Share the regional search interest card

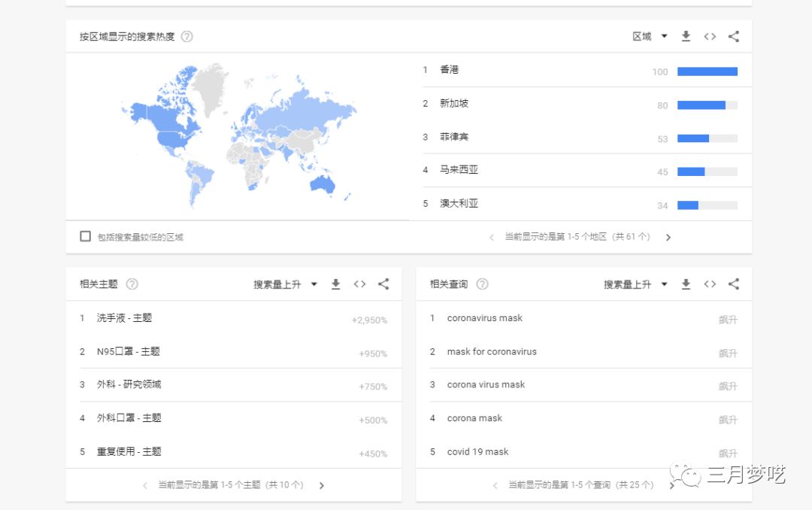[734, 36]
